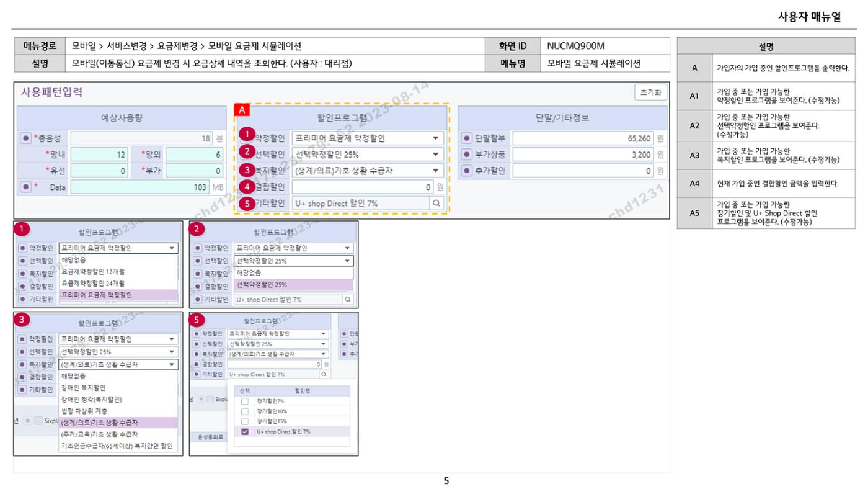This screenshot has width=868, height=489.
Task: Choose 해당없음 in example 1 dropdown list
Action: (118, 260)
